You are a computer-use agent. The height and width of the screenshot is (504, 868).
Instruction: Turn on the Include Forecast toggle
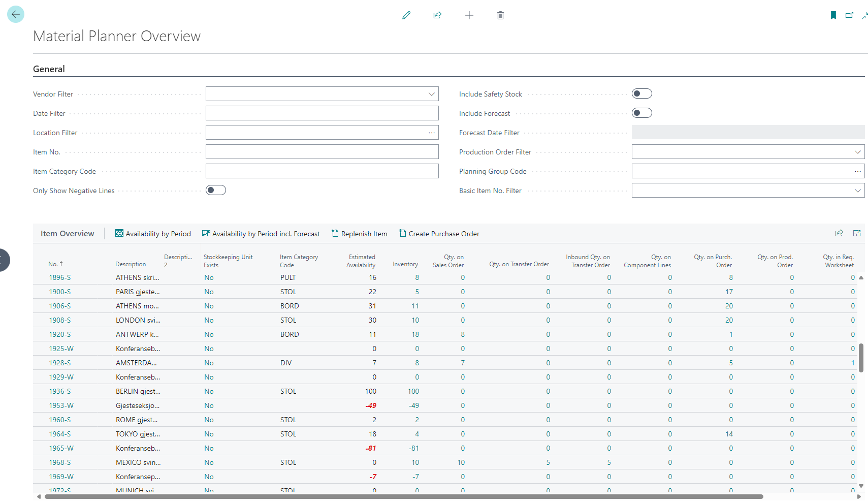(x=641, y=113)
